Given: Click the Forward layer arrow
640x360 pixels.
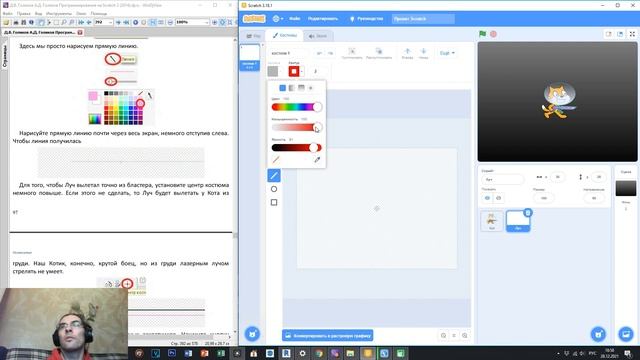Looking at the screenshot, I should [407, 53].
